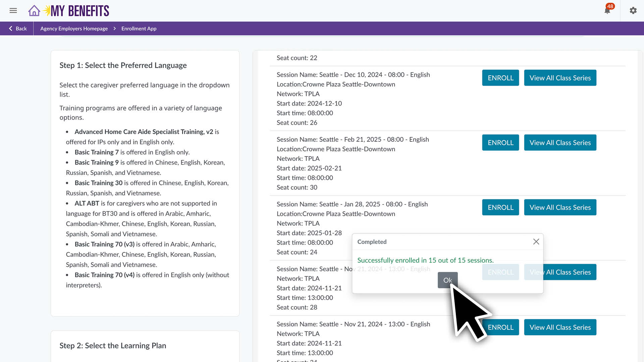Close the Completed dialog with the X

point(536,241)
